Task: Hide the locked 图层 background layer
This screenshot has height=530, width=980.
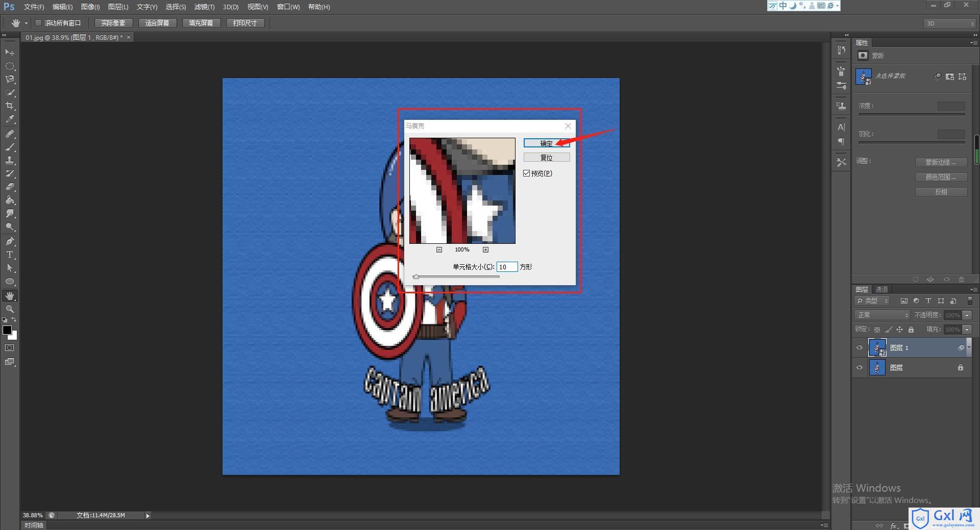Action: tap(860, 368)
